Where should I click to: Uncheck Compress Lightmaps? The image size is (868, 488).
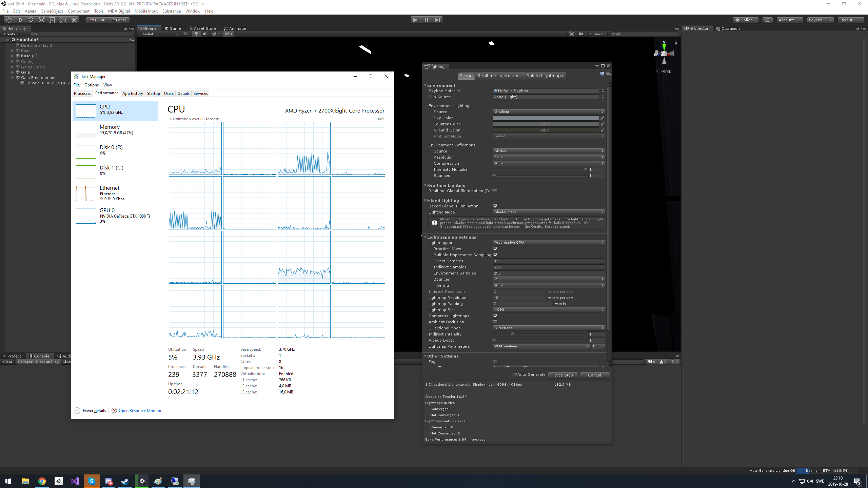click(x=495, y=316)
